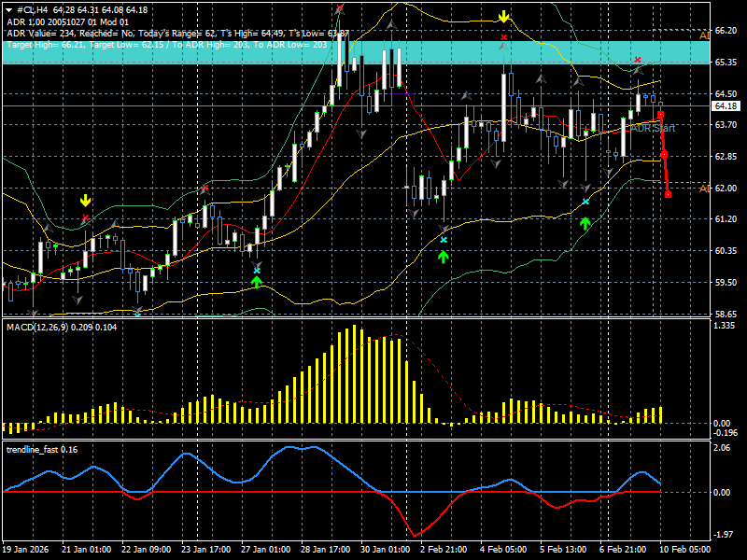747x560 pixels.
Task: Click the cyan cross above 2 Feb green arrow
Action: pyautogui.click(x=444, y=240)
